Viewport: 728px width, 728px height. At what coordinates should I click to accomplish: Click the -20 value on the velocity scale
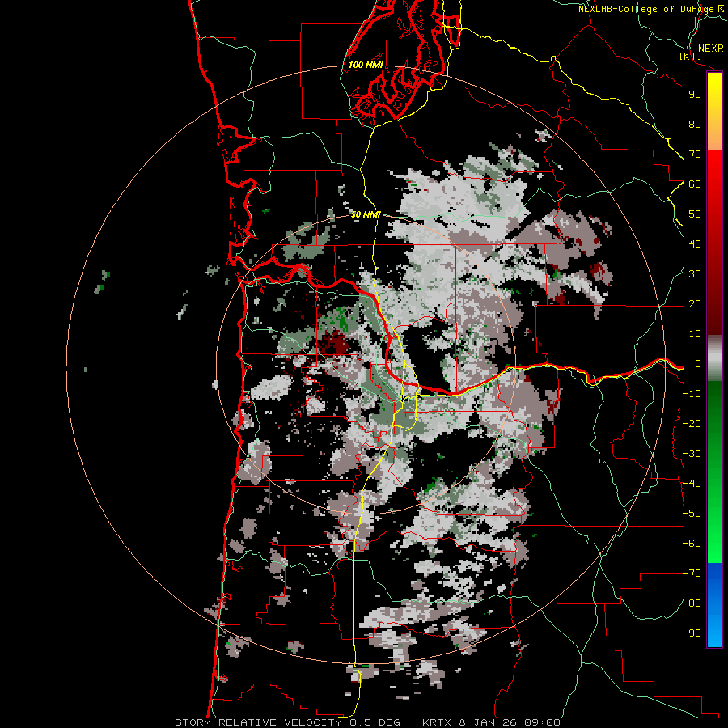pyautogui.click(x=692, y=423)
